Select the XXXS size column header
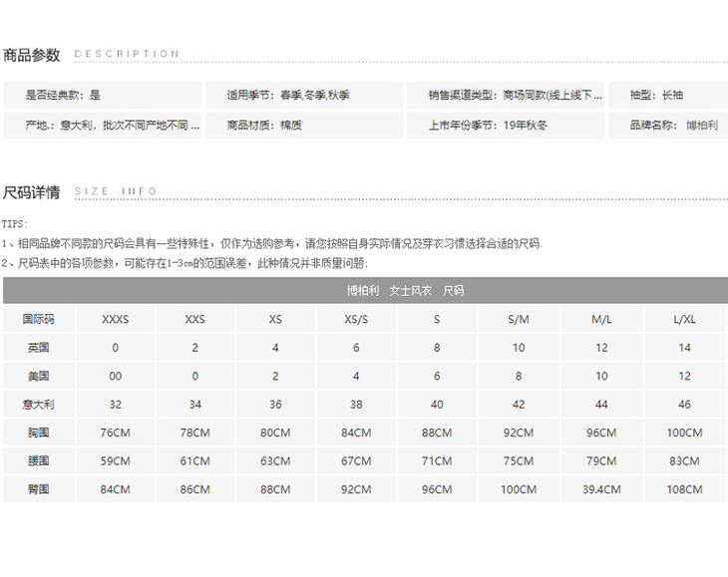728x577 pixels. coord(115,320)
